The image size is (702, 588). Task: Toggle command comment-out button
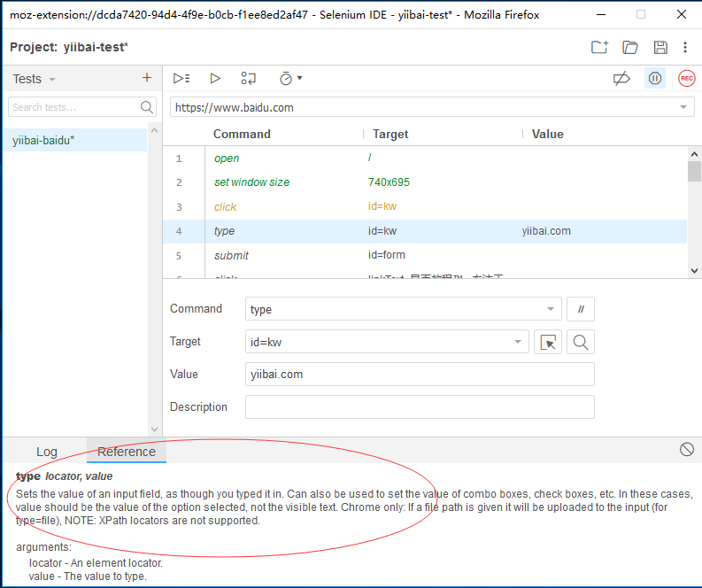[x=581, y=309]
